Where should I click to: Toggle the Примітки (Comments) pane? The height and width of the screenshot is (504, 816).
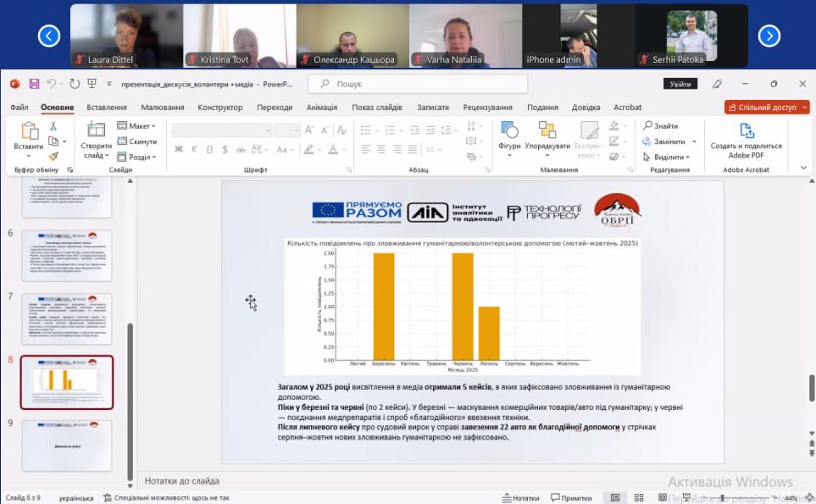click(x=570, y=498)
